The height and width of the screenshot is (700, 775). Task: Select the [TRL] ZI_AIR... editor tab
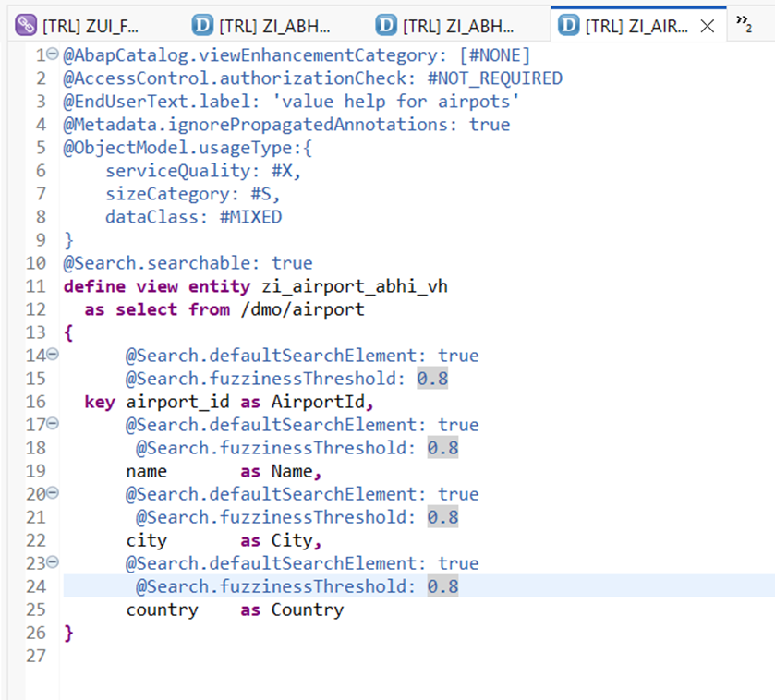click(636, 26)
